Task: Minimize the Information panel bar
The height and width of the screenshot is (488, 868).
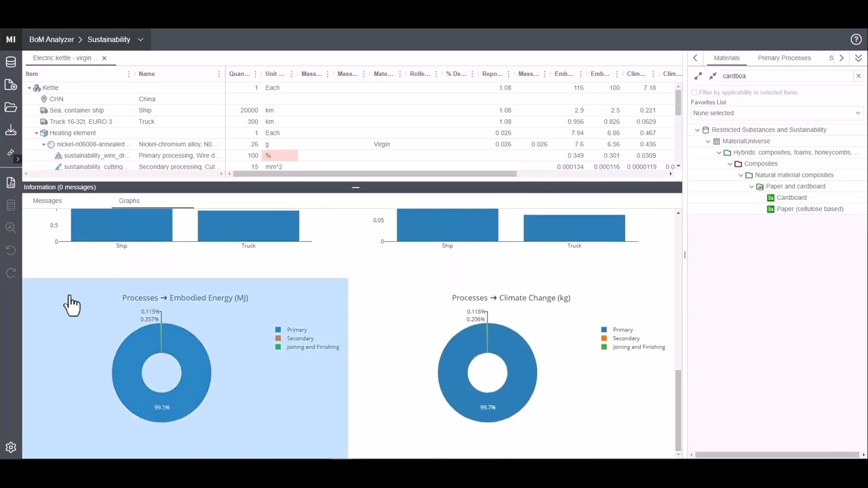Action: point(355,187)
